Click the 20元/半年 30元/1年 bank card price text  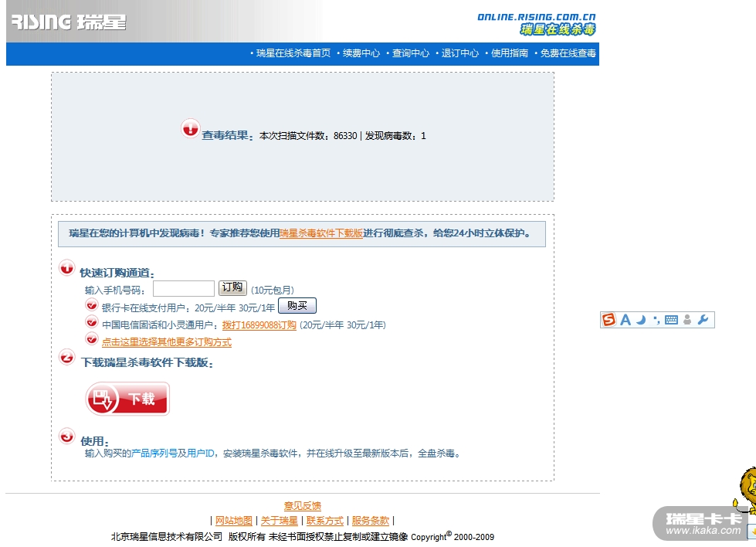234,307
